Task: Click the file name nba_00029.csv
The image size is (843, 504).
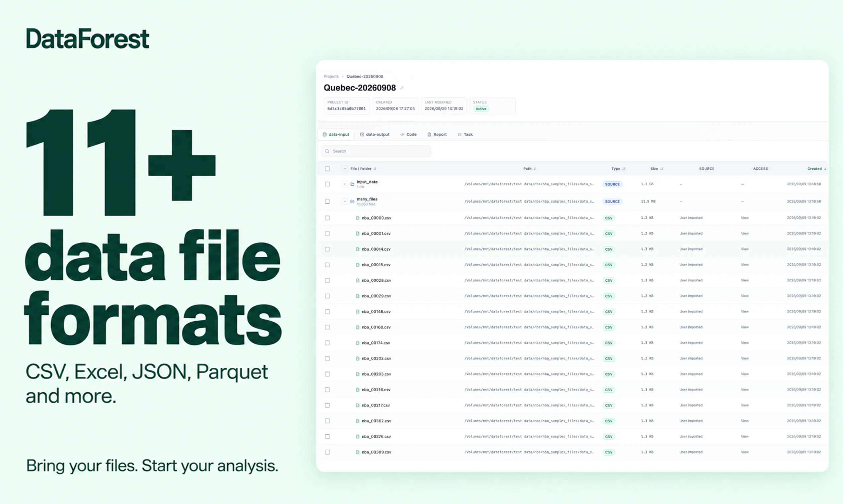Action: [376, 296]
